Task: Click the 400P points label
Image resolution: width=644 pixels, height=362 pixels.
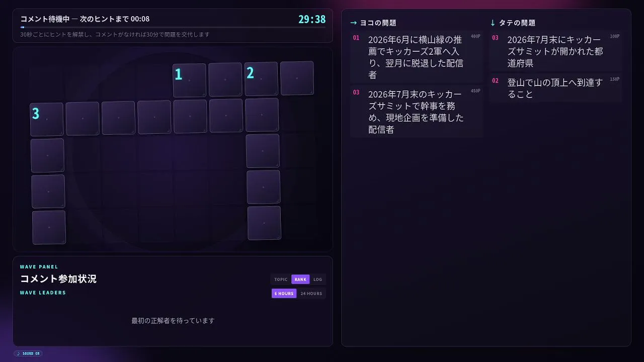Action: tap(475, 37)
